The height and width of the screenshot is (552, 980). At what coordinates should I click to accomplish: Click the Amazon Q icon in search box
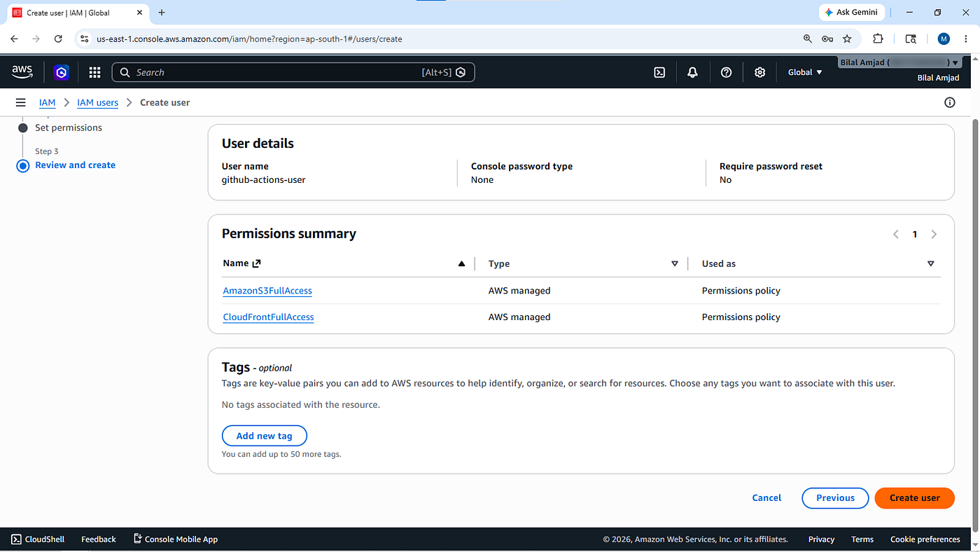pyautogui.click(x=461, y=72)
